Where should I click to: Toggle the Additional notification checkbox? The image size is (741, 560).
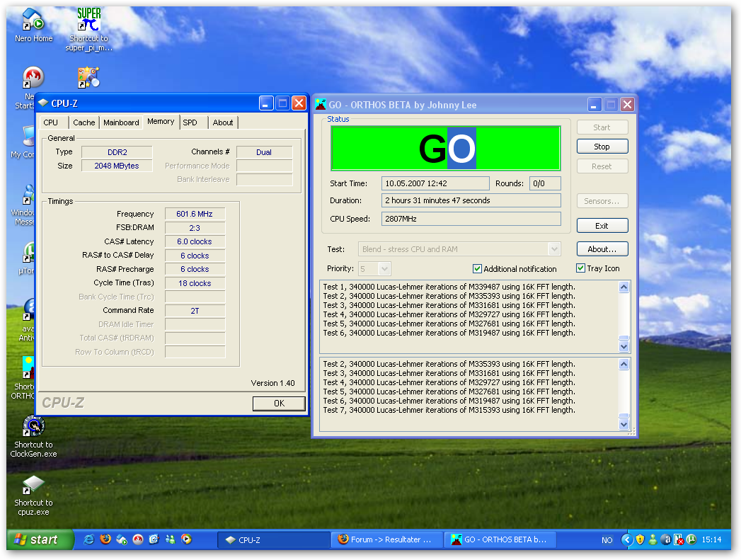click(477, 269)
